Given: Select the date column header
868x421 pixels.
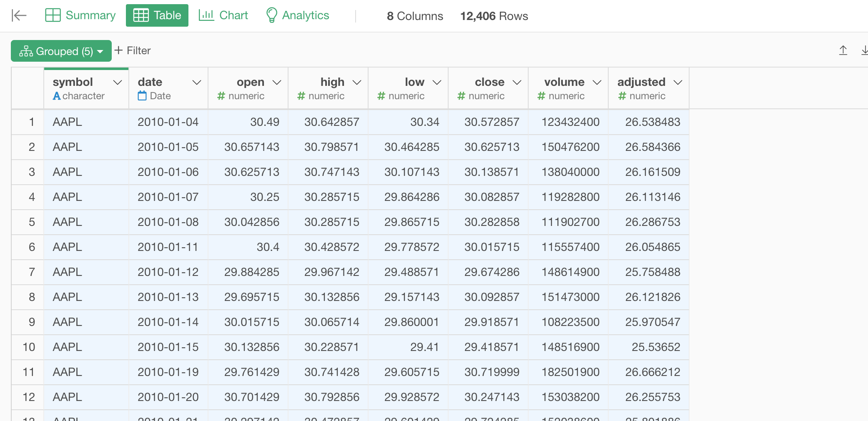Looking at the screenshot, I should [168, 88].
